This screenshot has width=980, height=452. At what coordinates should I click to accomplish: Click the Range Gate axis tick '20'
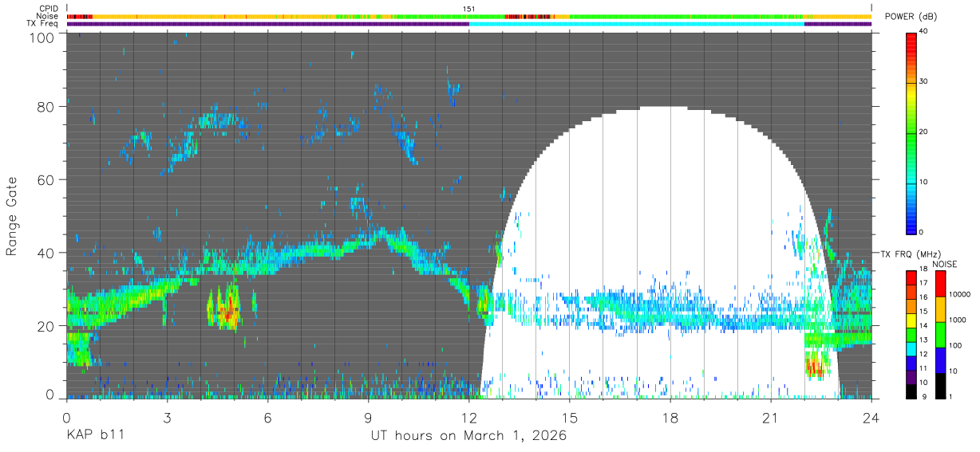[46, 326]
